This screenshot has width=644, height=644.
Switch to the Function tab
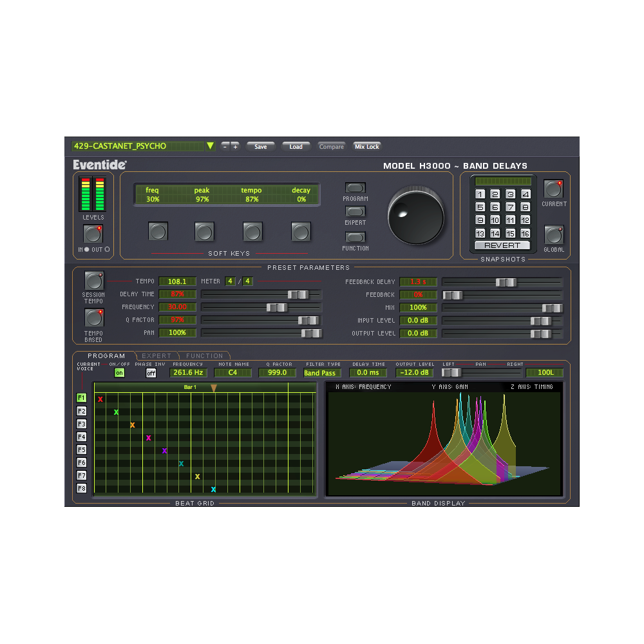pos(204,355)
